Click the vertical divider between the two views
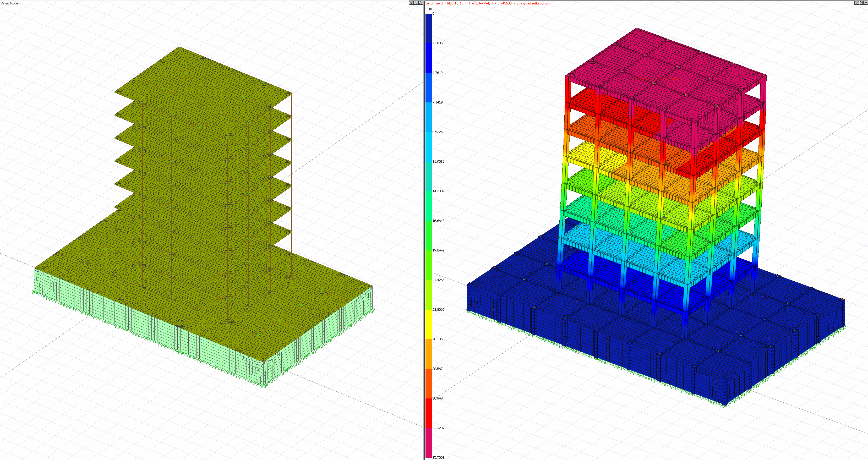 (424, 230)
